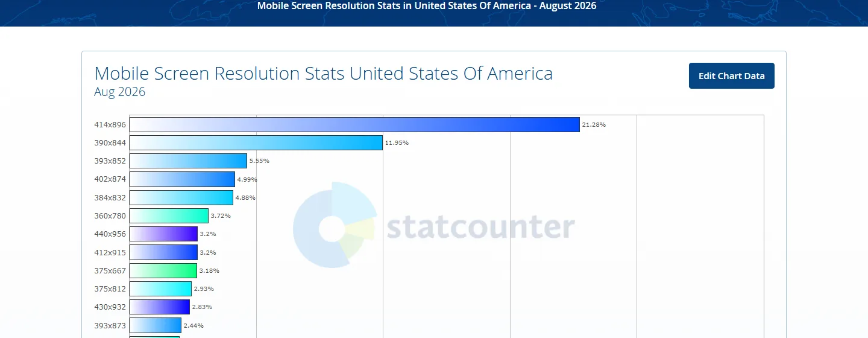Click the 2.83% value label
Image resolution: width=868 pixels, height=338 pixels.
[202, 307]
